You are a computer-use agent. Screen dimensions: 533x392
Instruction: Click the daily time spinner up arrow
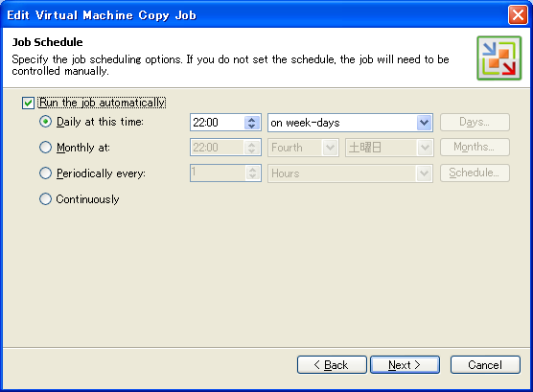tap(251, 120)
